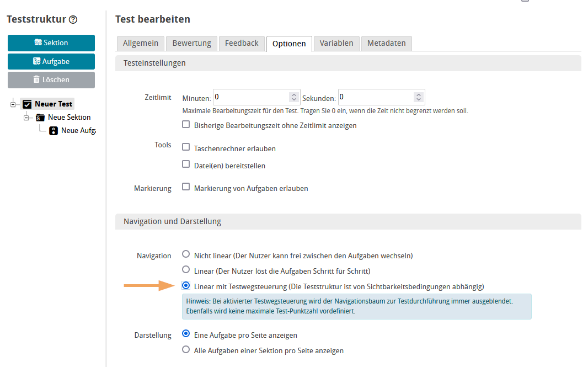Switch to the Bewertung tab
This screenshot has height=367, width=588.
(x=191, y=43)
